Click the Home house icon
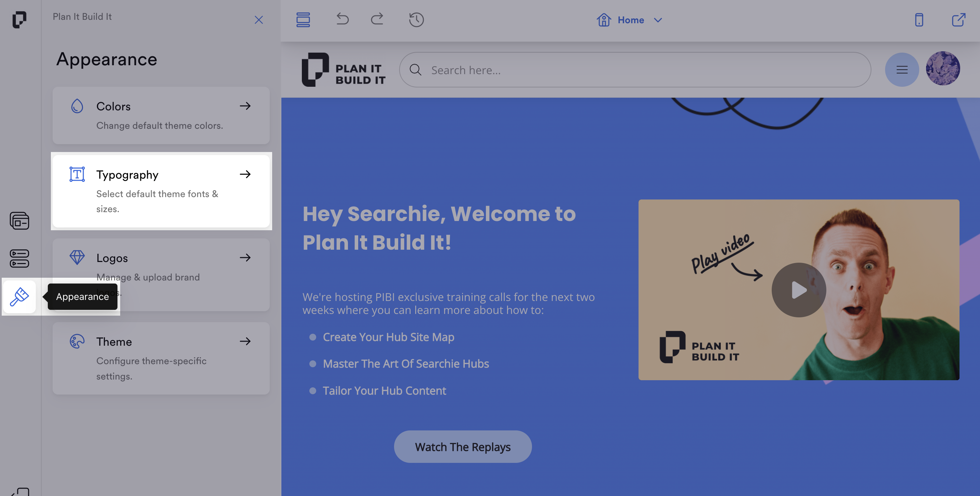Screen dimensions: 980x496 pos(604,20)
